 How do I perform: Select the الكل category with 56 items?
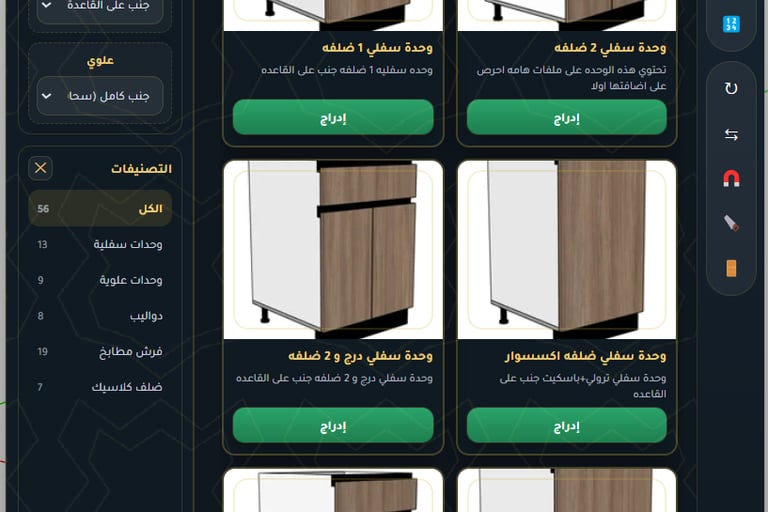coord(100,209)
